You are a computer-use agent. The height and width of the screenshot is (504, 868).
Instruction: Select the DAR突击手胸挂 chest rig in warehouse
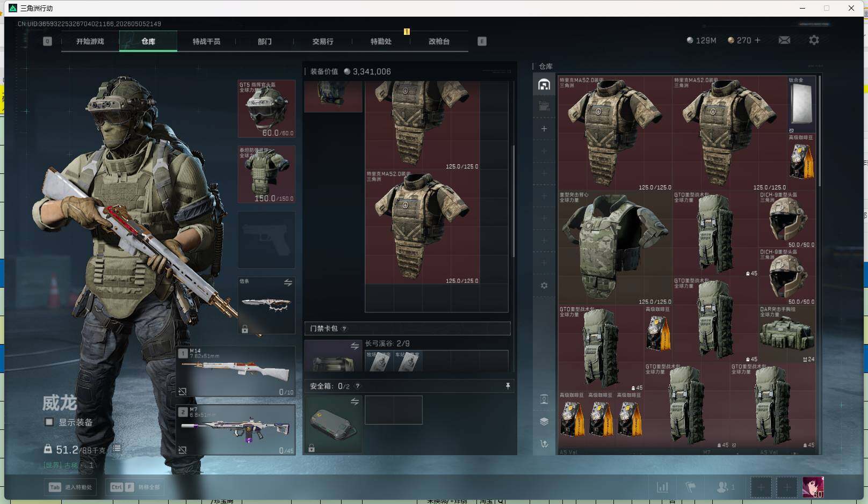click(787, 334)
